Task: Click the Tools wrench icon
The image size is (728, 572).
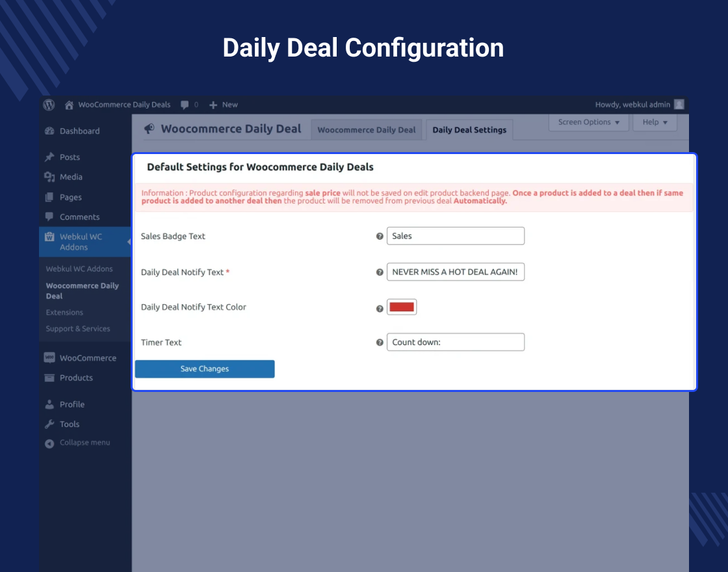Action: coord(49,424)
